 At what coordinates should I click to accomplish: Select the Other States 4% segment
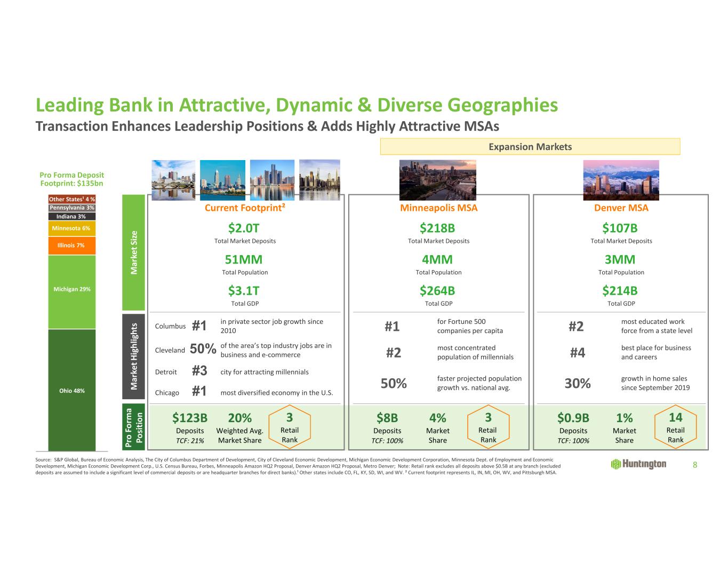point(72,199)
